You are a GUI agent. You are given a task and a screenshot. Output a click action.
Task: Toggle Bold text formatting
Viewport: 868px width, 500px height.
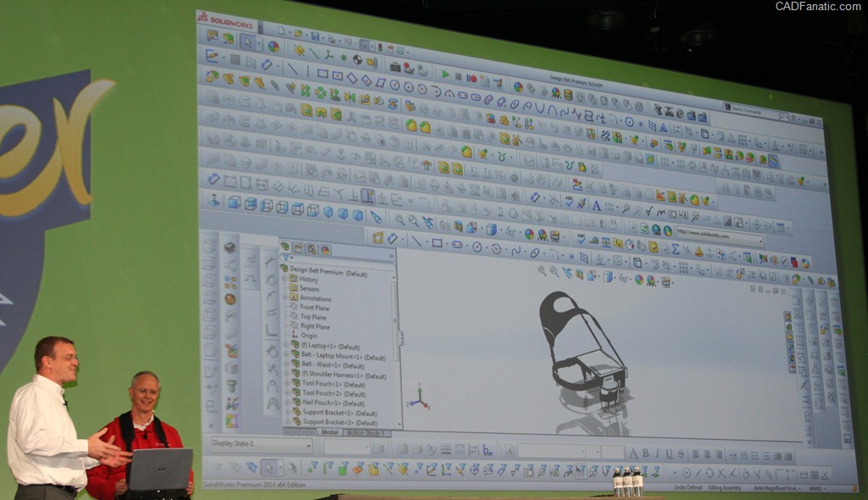coord(645,453)
